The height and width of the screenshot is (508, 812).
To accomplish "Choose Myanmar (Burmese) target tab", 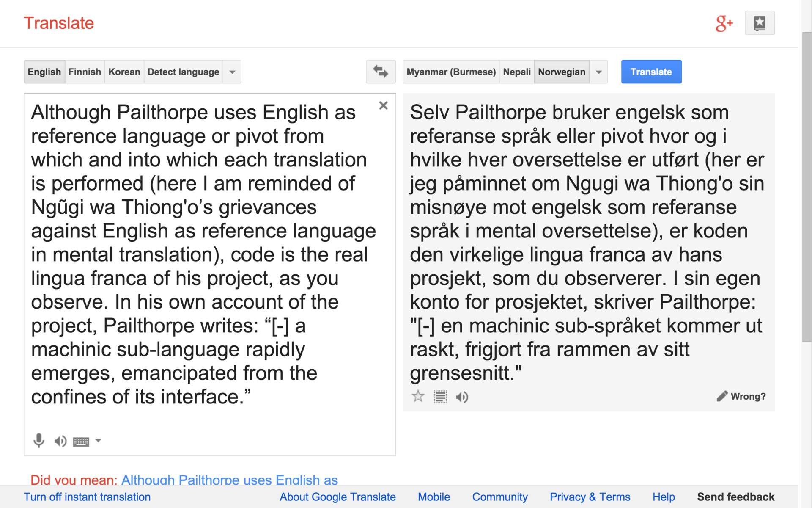I will [451, 72].
